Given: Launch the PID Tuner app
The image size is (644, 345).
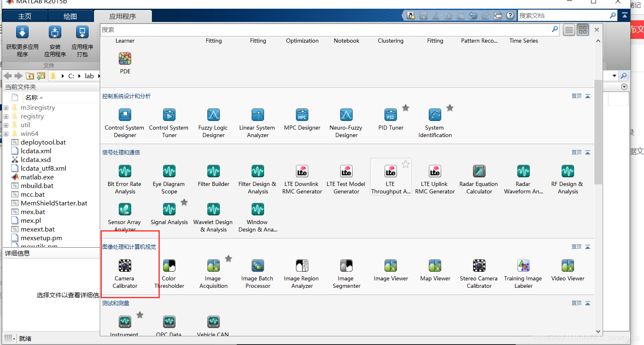Looking at the screenshot, I should coord(390,119).
